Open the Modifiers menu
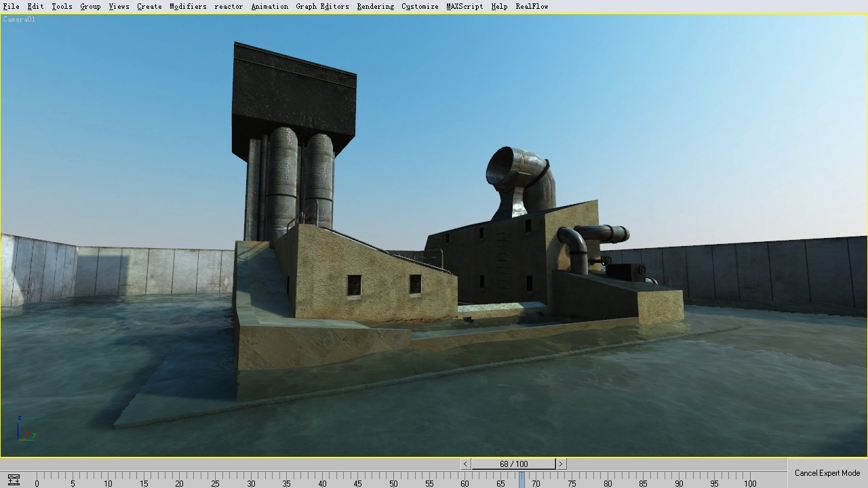The width and height of the screenshot is (868, 488). 188,6
